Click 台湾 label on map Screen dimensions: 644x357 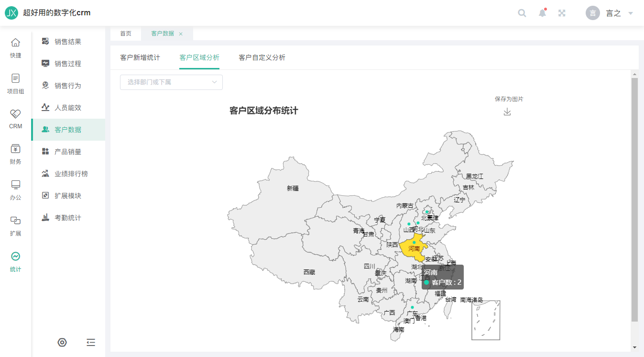(451, 300)
